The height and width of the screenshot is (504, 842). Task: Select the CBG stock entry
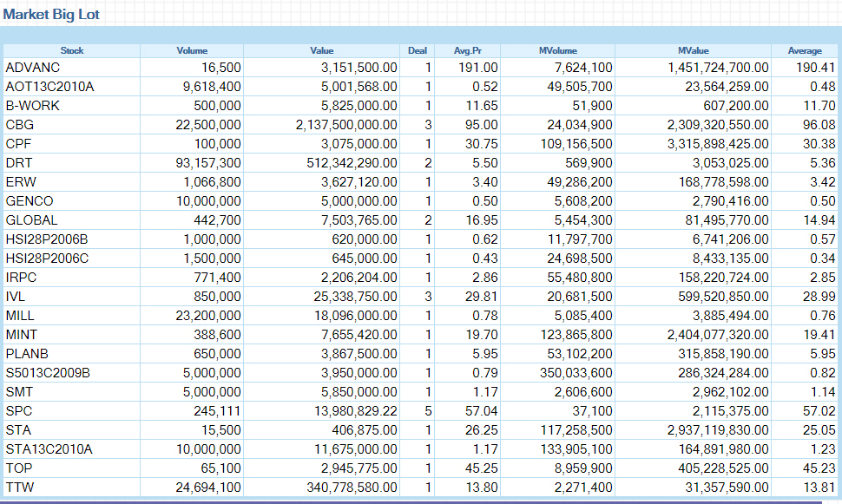click(x=20, y=124)
